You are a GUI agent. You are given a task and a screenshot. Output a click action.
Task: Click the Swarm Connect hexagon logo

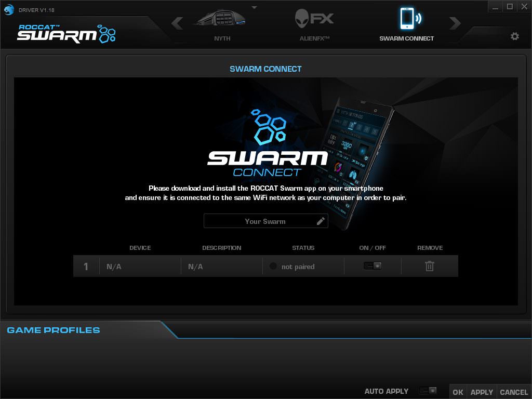point(270,127)
